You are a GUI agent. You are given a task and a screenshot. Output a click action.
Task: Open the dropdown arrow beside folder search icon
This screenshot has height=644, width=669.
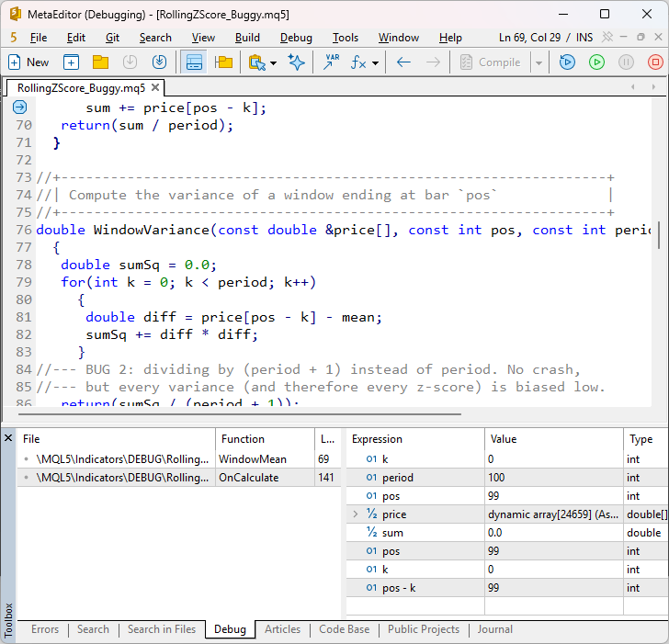click(x=273, y=63)
